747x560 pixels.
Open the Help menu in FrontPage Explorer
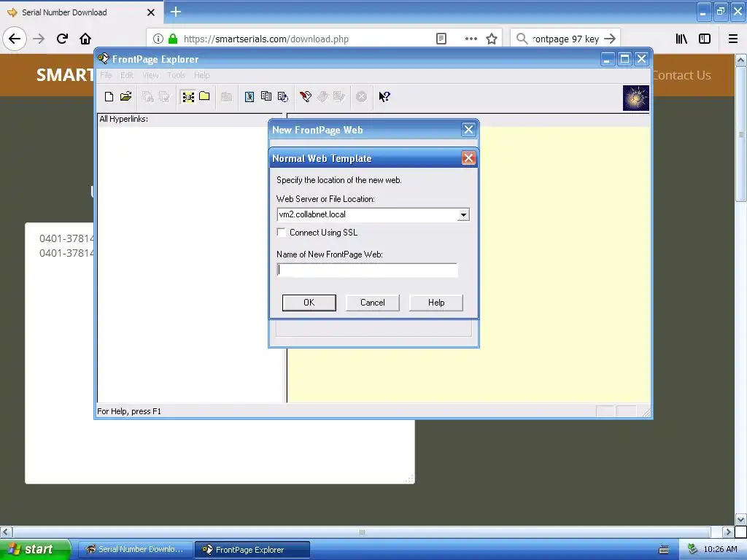[201, 75]
